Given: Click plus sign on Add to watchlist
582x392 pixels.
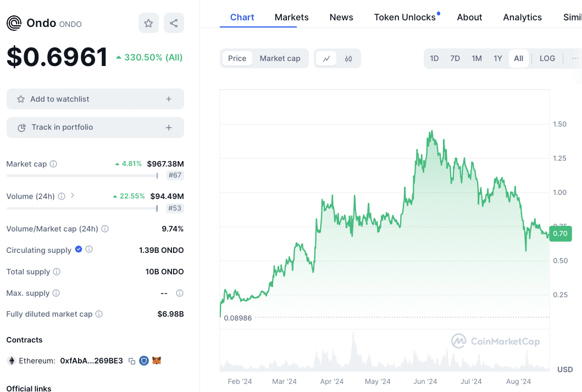Looking at the screenshot, I should coord(169,99).
